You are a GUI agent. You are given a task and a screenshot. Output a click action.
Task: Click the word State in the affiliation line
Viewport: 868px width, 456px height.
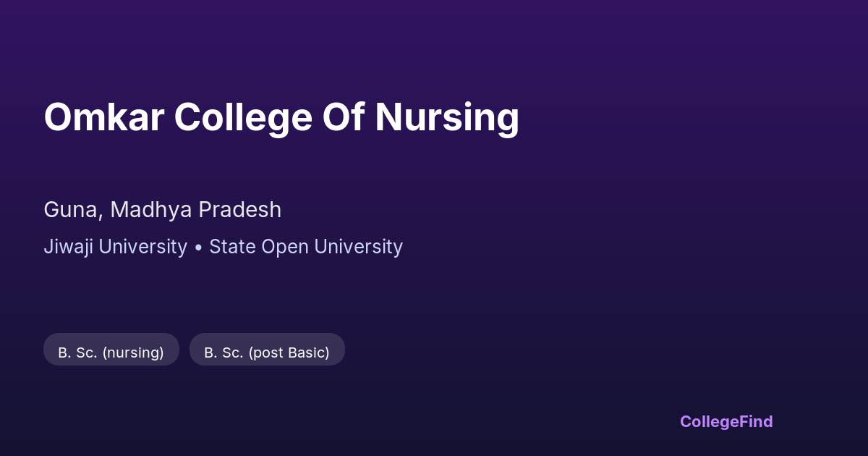(x=232, y=247)
